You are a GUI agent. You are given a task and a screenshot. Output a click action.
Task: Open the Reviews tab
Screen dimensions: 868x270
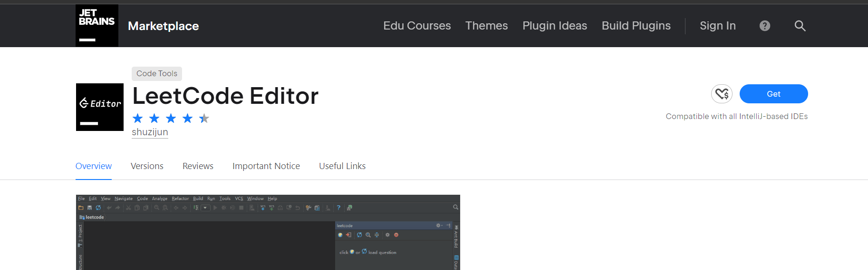point(198,166)
